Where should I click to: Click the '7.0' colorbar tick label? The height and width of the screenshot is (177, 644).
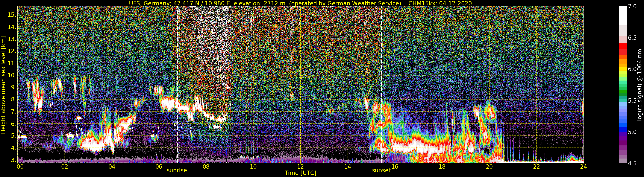click(632, 6)
